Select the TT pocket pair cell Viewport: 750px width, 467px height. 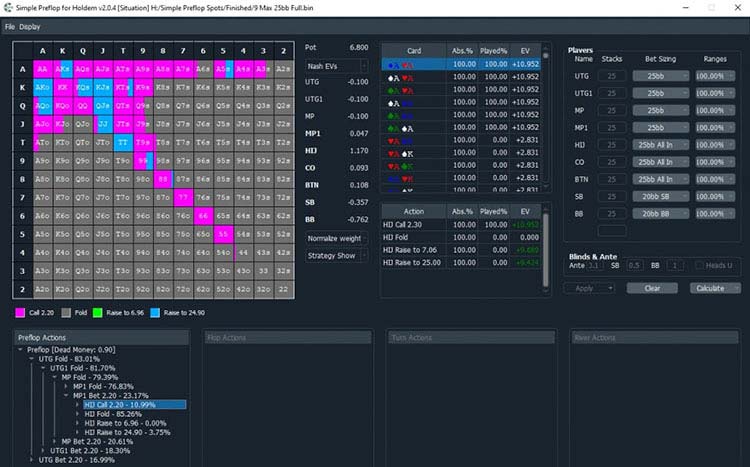123,142
